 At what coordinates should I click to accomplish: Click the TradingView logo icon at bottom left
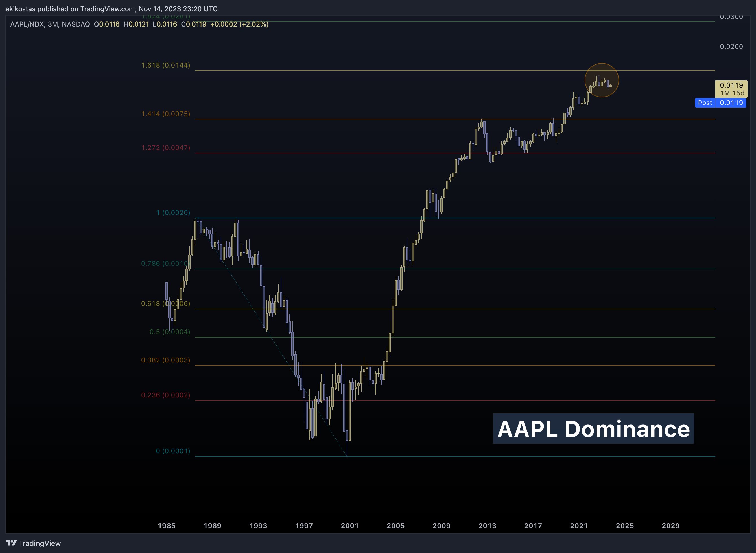(x=11, y=543)
